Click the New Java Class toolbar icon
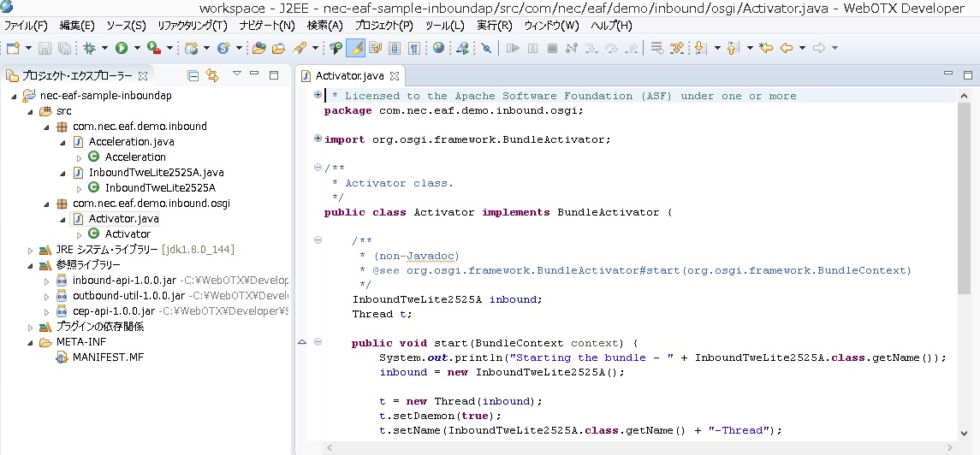980x455 pixels. 224,48
